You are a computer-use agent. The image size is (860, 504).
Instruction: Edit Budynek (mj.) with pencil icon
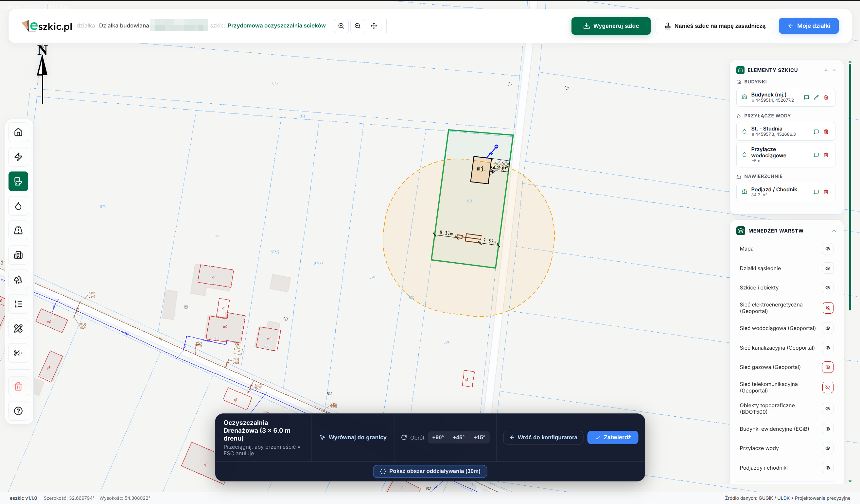click(x=816, y=97)
